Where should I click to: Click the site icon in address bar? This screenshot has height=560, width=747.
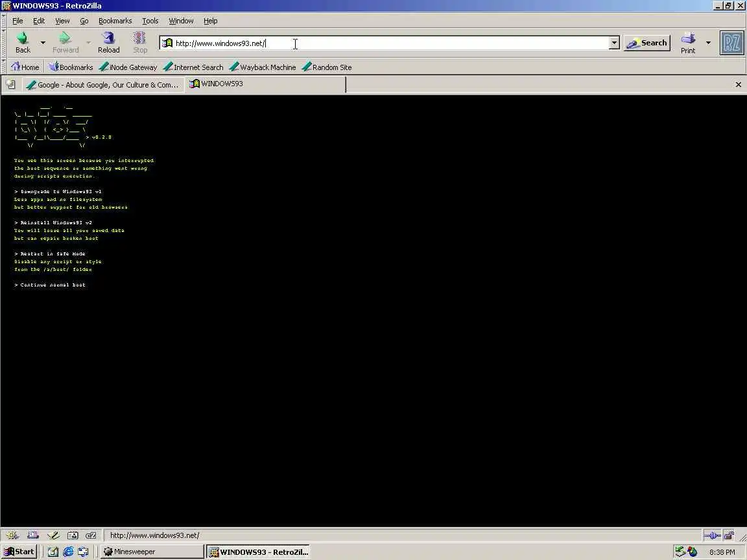click(x=167, y=43)
